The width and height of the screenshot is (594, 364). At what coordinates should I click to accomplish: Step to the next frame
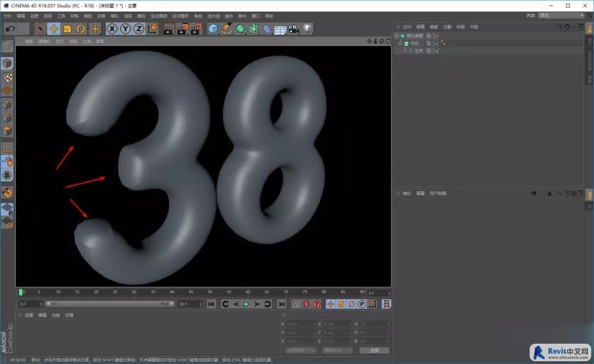point(256,304)
